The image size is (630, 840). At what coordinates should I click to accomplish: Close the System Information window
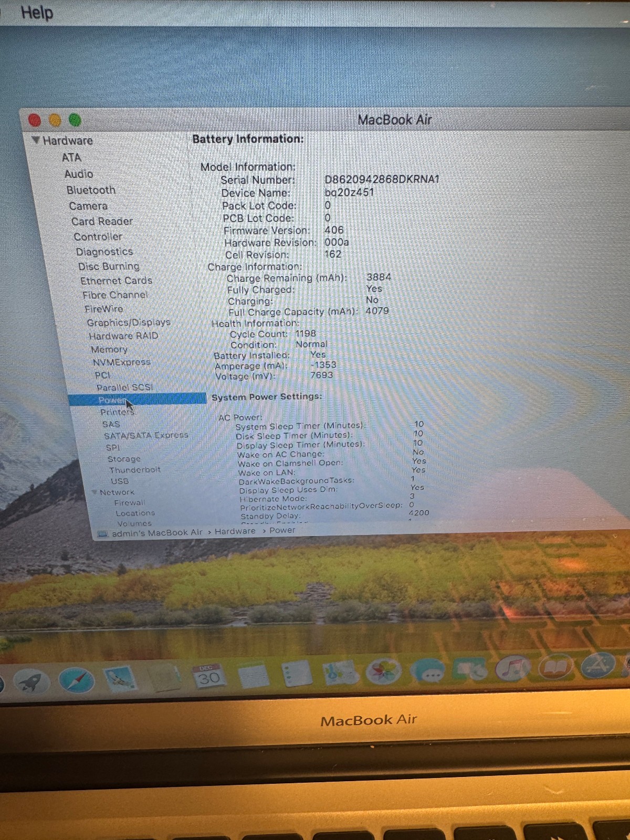click(x=35, y=121)
